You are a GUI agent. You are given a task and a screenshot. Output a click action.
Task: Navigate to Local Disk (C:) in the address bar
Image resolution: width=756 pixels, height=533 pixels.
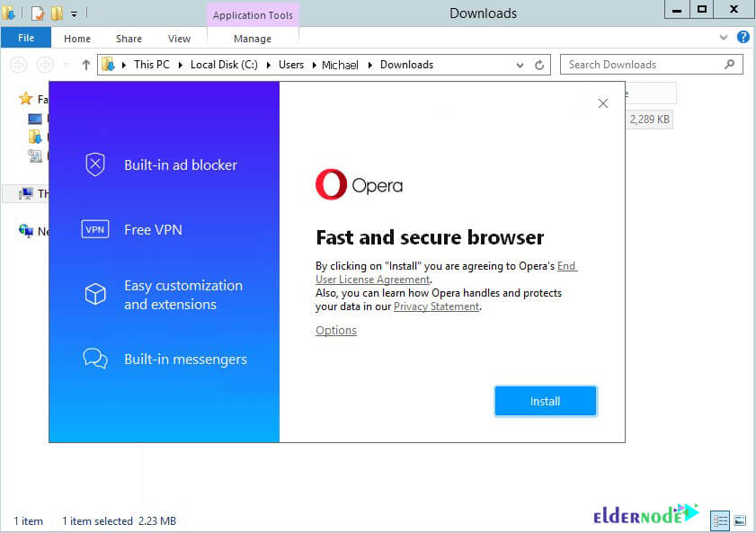[224, 65]
